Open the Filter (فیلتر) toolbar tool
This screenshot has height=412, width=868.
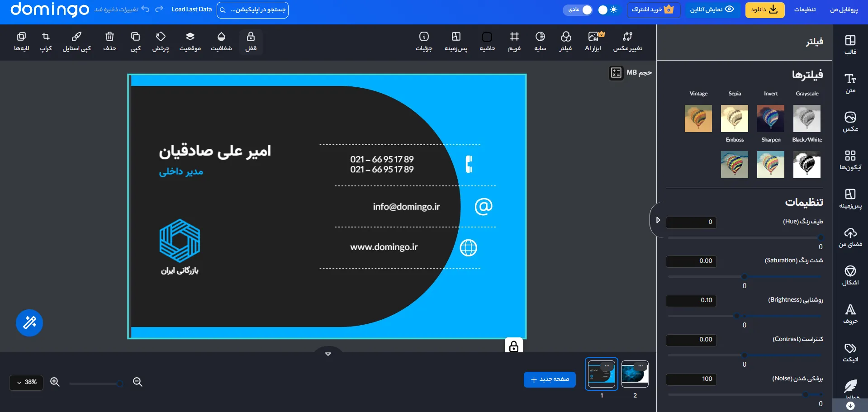565,42
